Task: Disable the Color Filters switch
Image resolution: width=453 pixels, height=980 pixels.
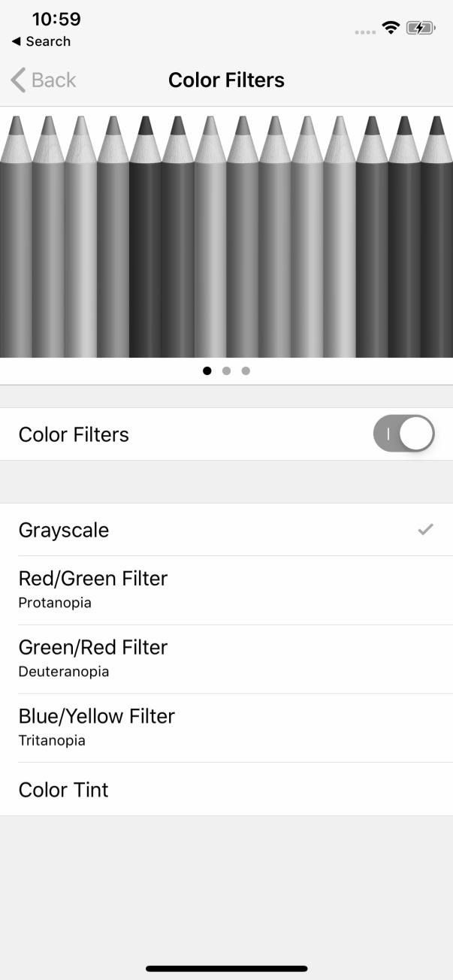Action: pos(403,434)
